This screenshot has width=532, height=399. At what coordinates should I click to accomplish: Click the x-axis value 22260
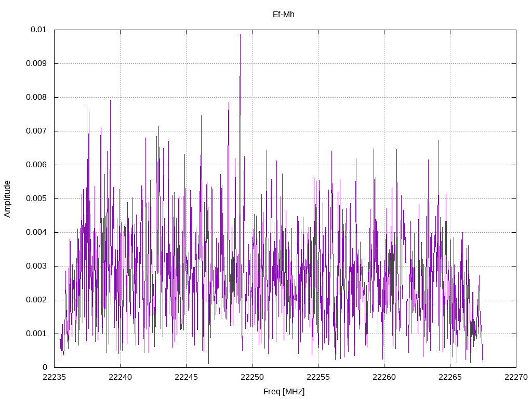pyautogui.click(x=384, y=377)
